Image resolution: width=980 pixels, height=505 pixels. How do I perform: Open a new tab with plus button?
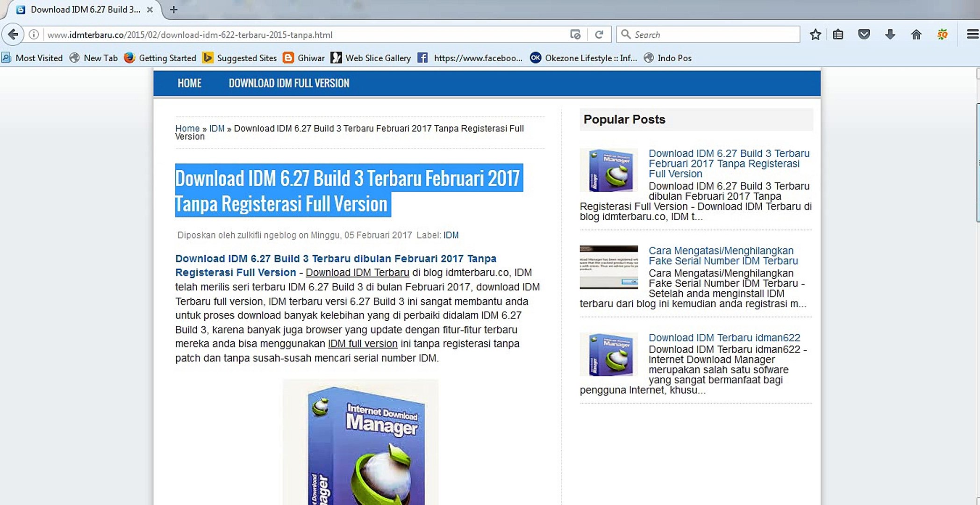173,9
